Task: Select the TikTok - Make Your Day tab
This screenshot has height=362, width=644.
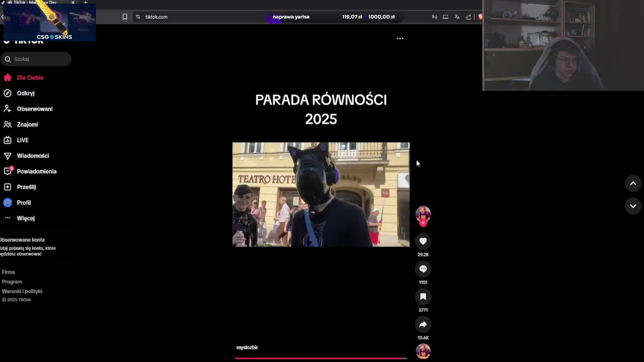Action: [35, 3]
